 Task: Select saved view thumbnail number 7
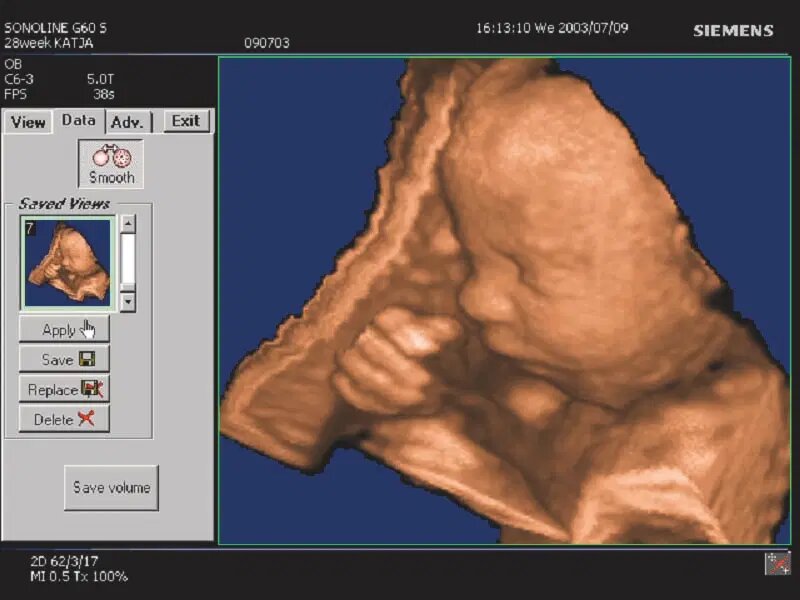(68, 264)
